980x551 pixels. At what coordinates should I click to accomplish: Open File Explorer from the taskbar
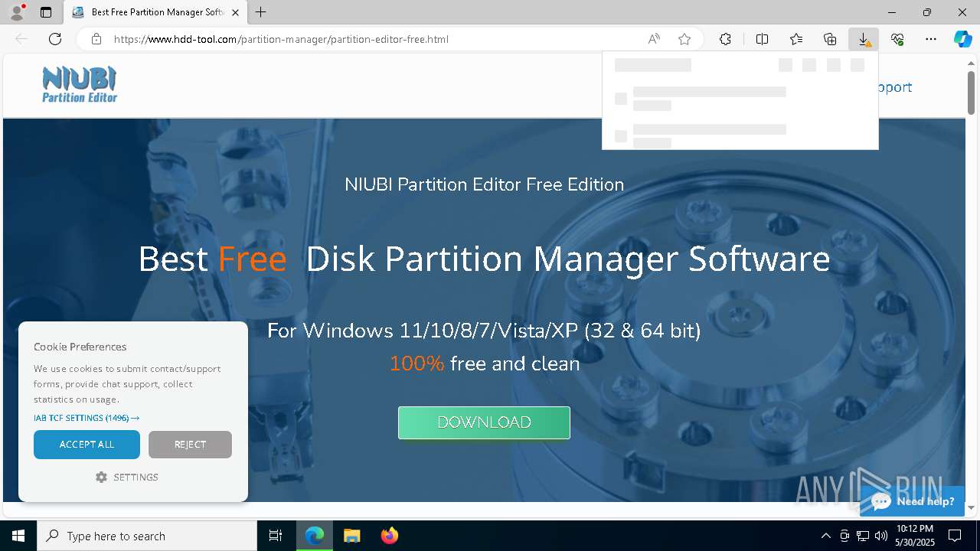click(351, 536)
